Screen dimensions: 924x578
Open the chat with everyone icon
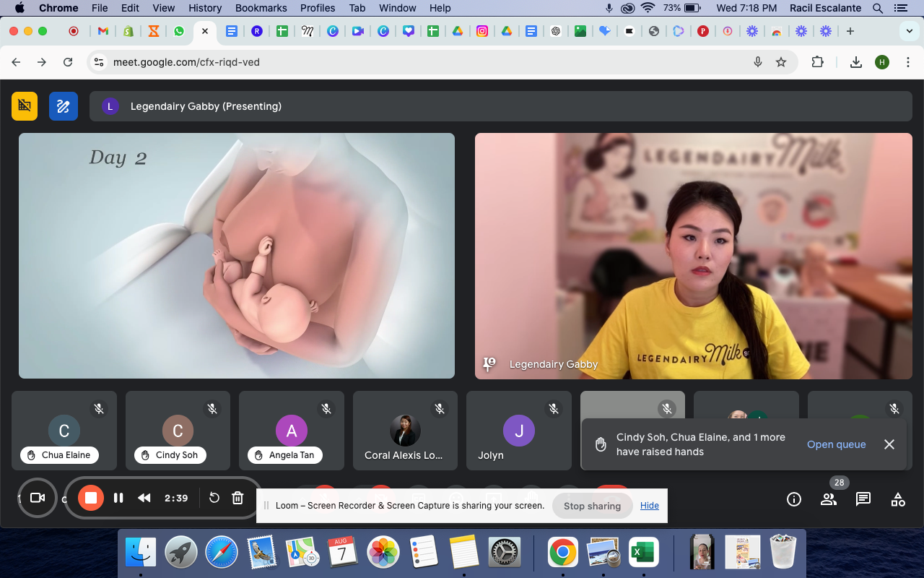863,499
